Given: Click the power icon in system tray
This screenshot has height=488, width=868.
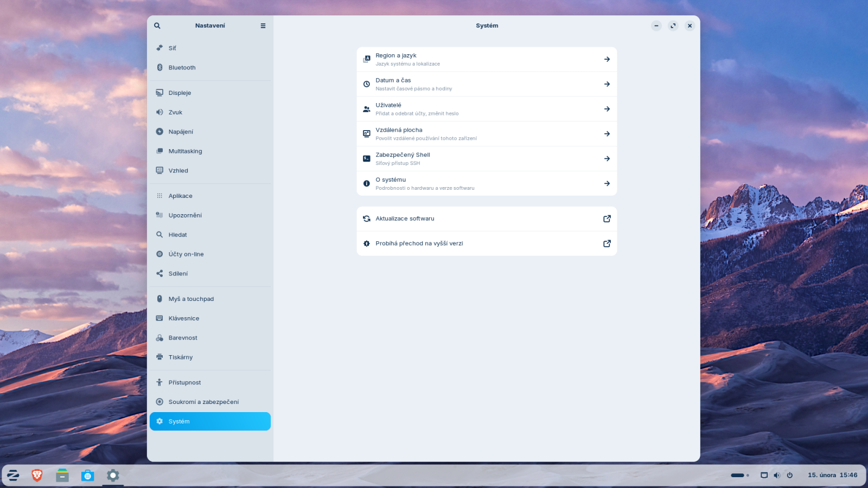Looking at the screenshot, I should pos(790,476).
